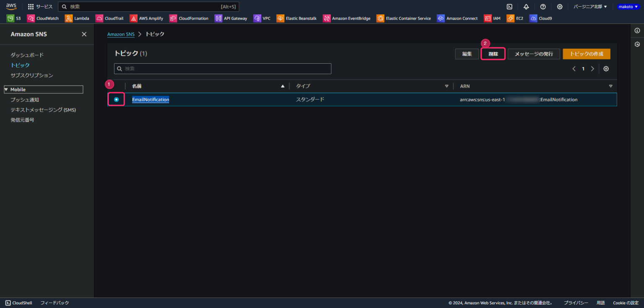Open the makoto account dropdown
This screenshot has height=308, width=644.
click(x=628, y=7)
